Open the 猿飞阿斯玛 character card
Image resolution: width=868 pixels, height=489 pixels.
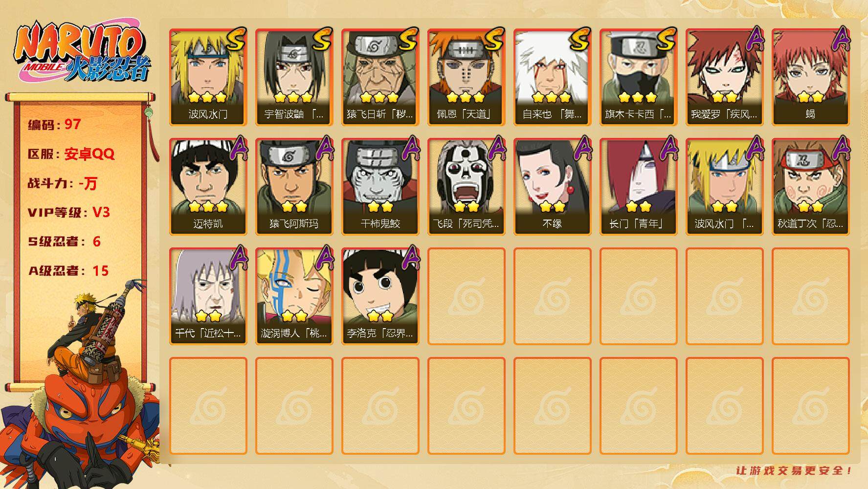(x=294, y=187)
